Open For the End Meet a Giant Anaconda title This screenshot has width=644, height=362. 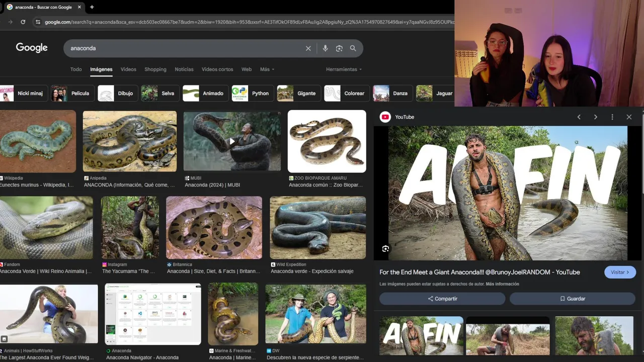[479, 272]
